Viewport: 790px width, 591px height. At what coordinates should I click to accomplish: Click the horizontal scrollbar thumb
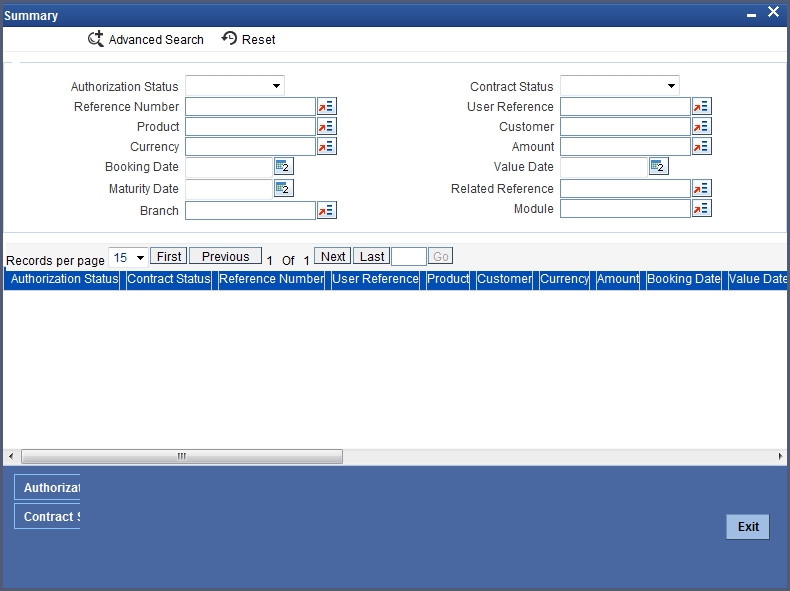pos(182,456)
